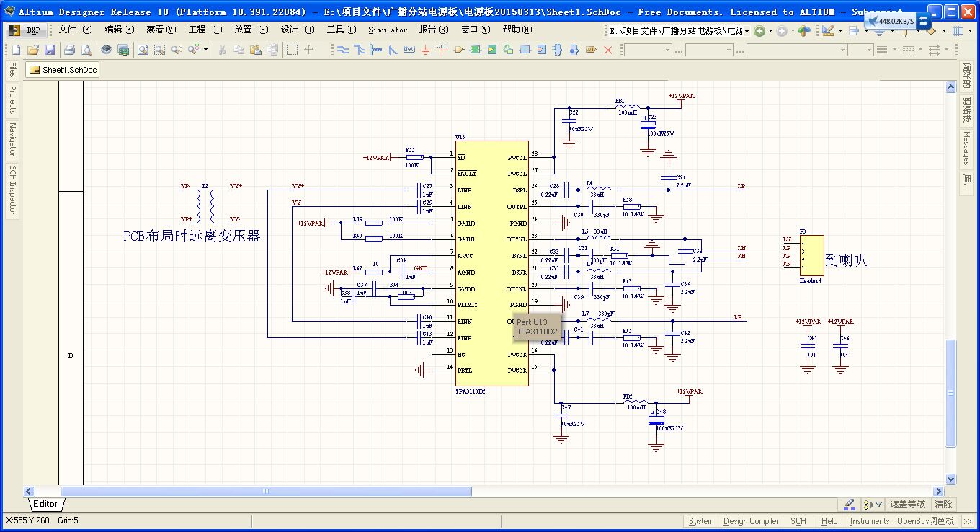Open the utility drawing tools dropdown arrow

[x=839, y=31]
